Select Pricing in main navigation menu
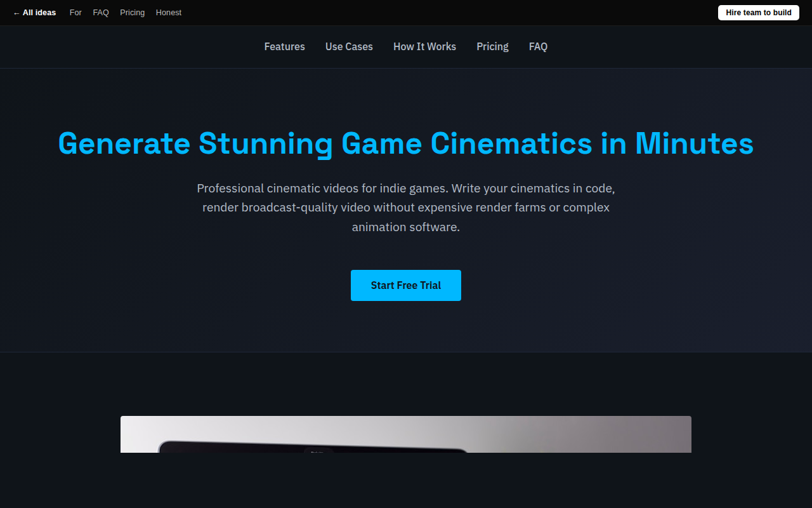812x508 pixels. [x=493, y=46]
